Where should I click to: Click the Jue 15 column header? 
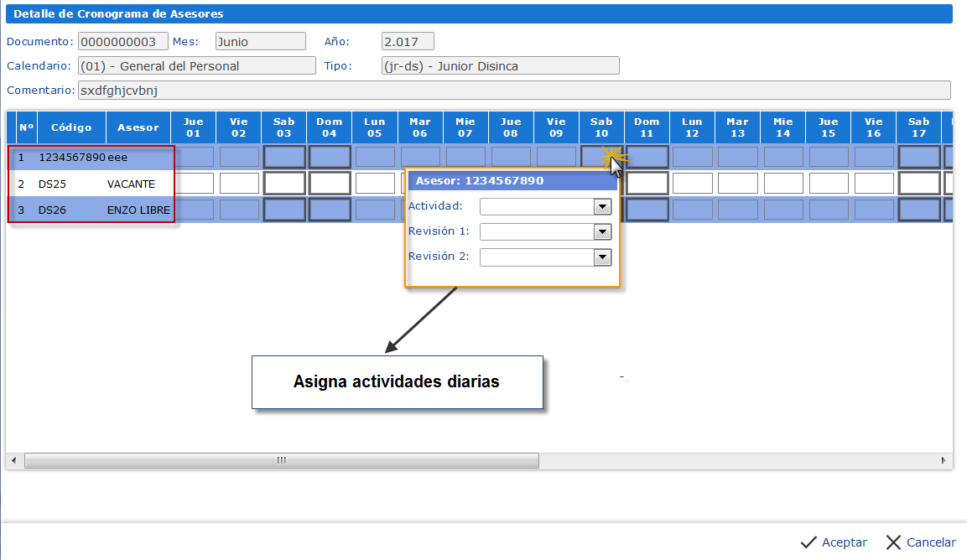click(x=829, y=127)
